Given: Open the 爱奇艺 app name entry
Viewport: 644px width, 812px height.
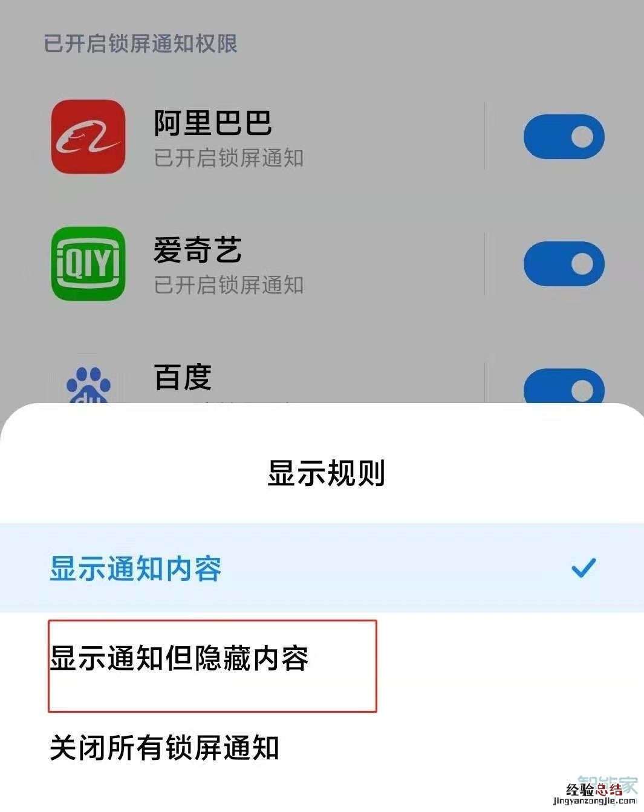Looking at the screenshot, I should (x=198, y=250).
